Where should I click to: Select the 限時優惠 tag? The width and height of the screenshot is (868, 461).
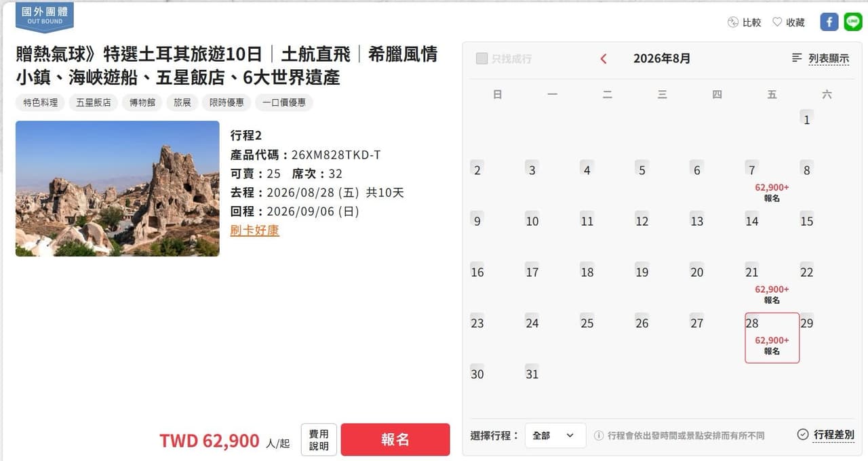tap(226, 103)
